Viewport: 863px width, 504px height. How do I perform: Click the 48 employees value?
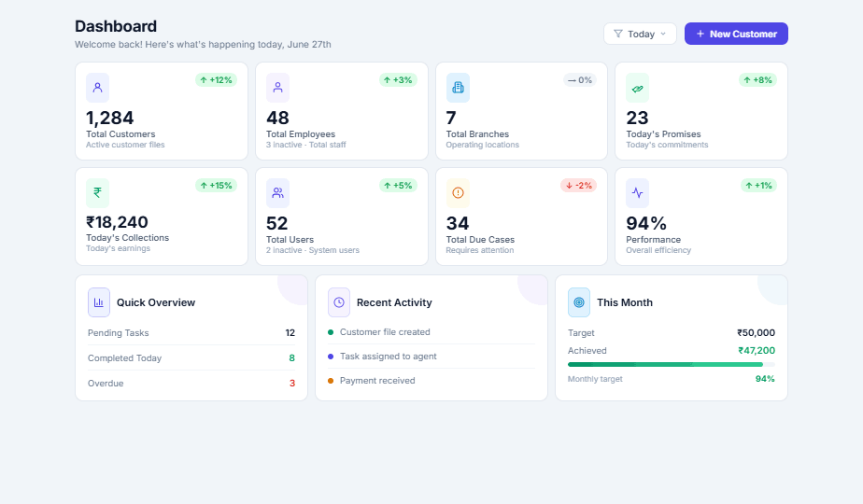(x=277, y=118)
